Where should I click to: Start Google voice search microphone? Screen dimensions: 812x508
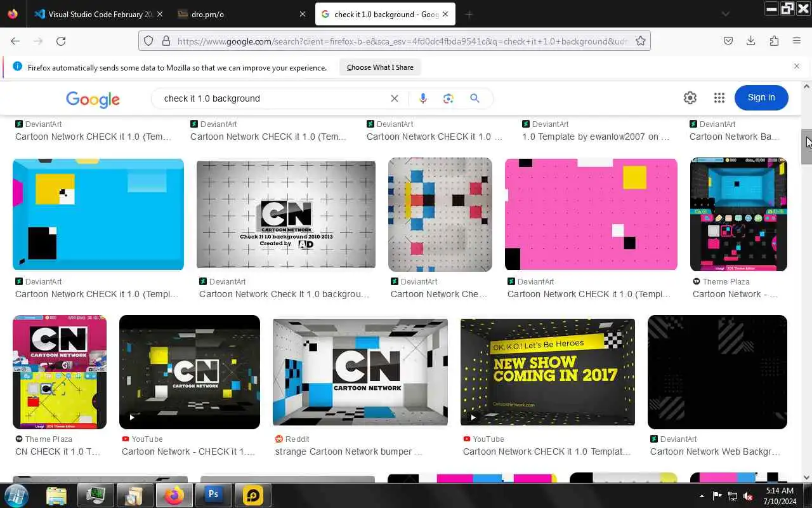[x=423, y=98]
